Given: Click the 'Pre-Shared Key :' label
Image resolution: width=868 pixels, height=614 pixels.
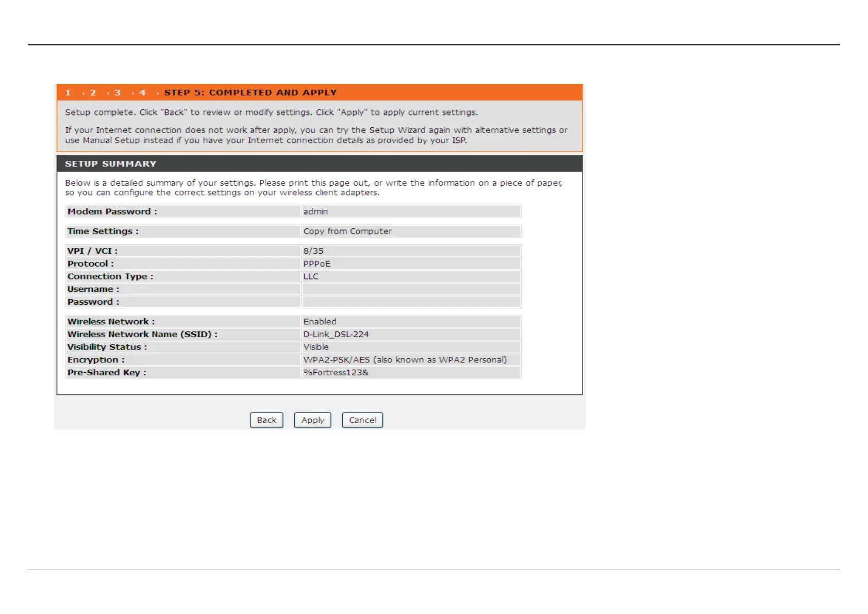Looking at the screenshot, I should tap(107, 372).
